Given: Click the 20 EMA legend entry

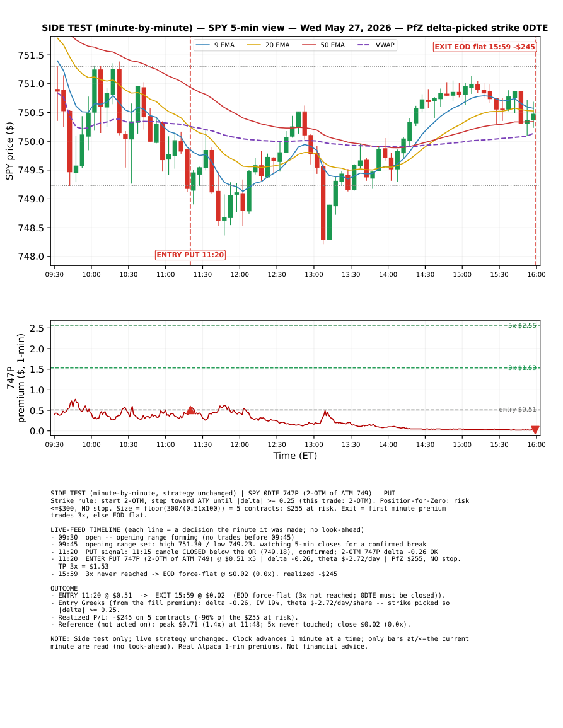Looking at the screenshot, I should point(268,45).
